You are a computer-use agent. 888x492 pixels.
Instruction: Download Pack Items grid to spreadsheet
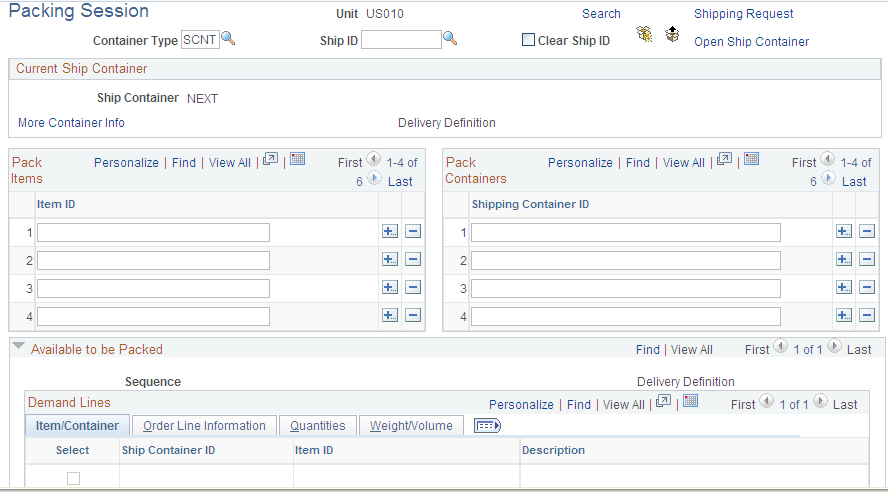(298, 159)
